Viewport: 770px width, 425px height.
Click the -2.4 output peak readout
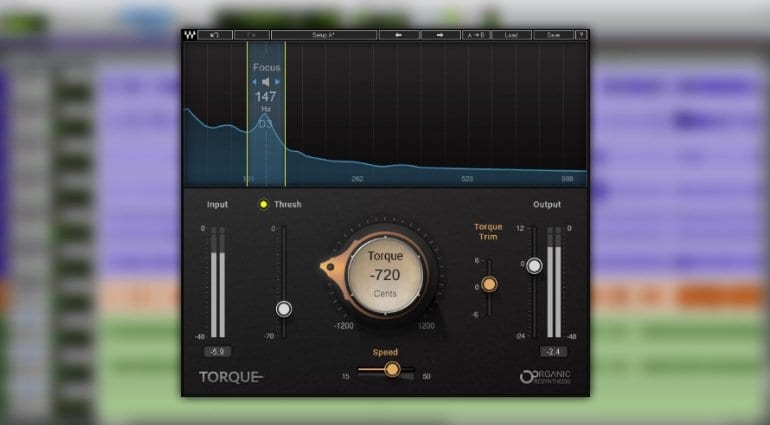pos(553,351)
